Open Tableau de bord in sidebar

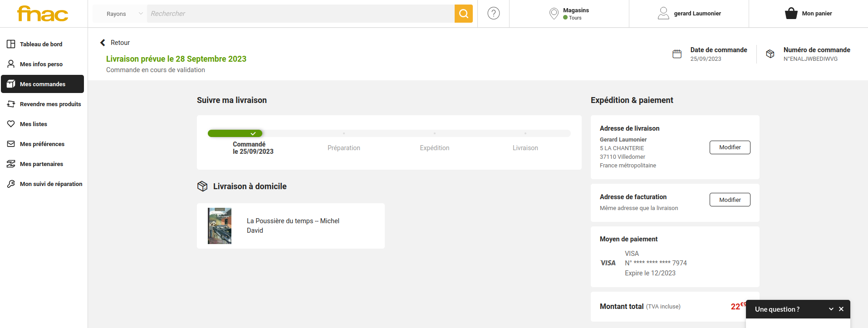pyautogui.click(x=41, y=44)
